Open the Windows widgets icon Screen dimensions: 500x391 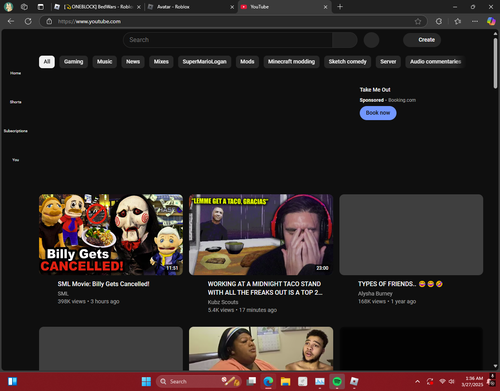pos(12,381)
